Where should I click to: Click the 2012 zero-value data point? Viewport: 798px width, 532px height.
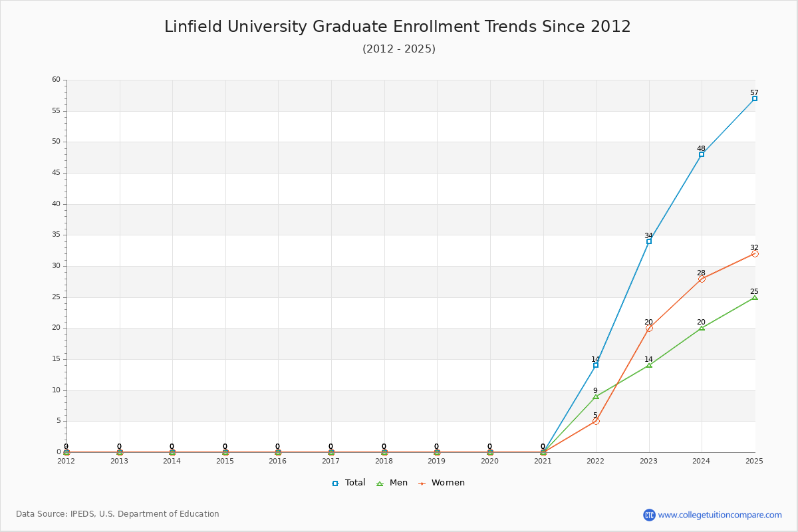click(66, 452)
